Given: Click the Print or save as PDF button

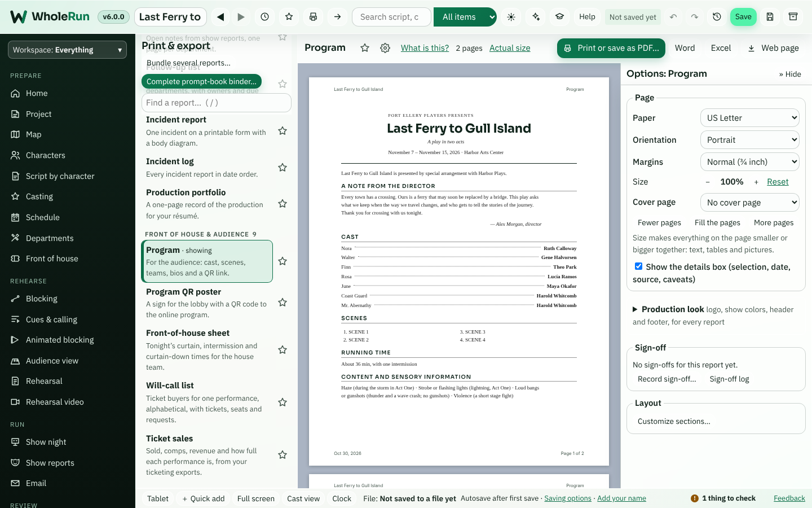Looking at the screenshot, I should pos(611,48).
